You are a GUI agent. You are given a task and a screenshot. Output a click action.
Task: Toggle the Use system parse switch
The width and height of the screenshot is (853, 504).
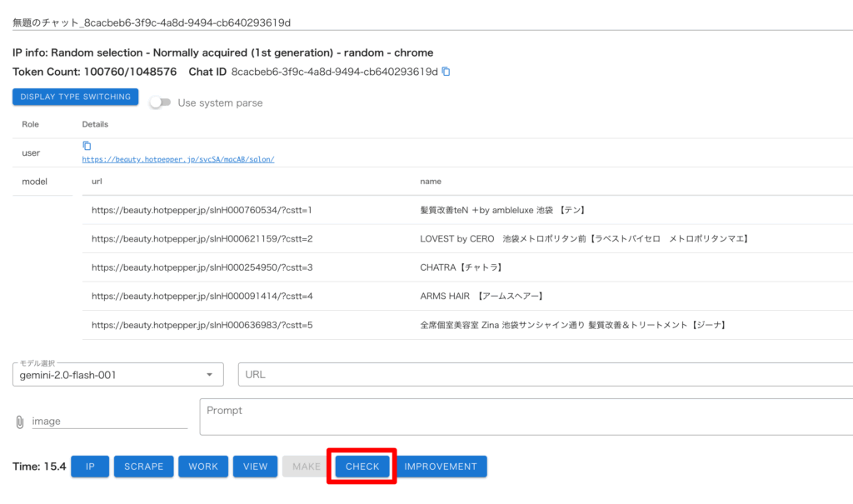[159, 102]
